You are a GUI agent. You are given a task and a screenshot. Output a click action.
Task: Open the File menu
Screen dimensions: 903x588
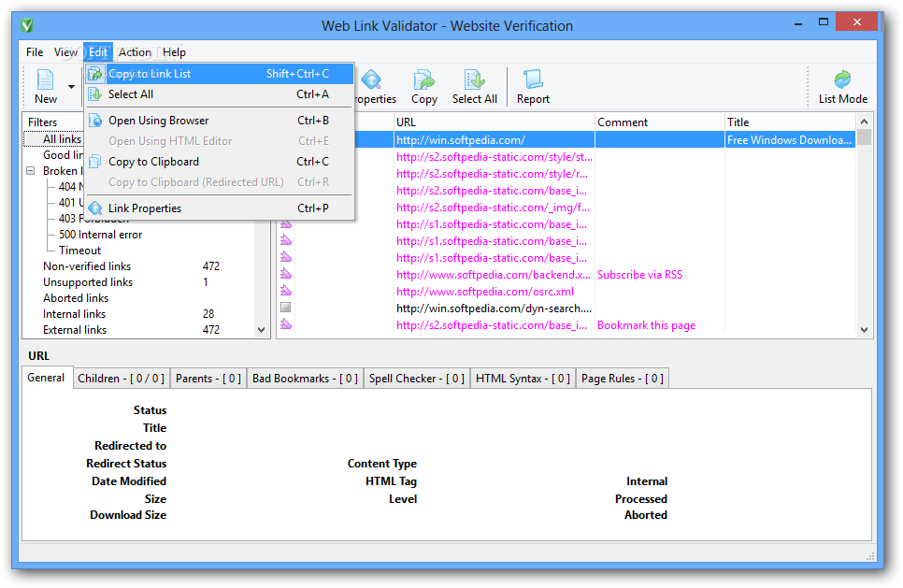pyautogui.click(x=35, y=52)
